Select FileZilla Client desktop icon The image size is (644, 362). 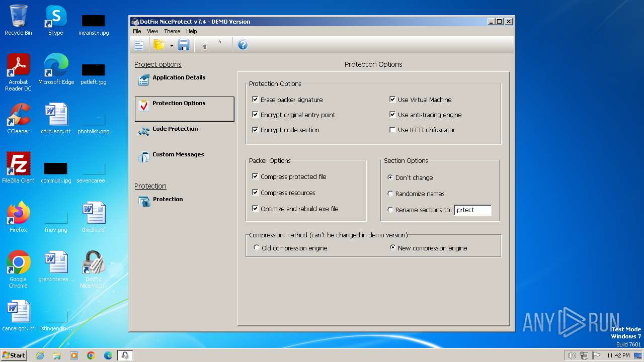(18, 168)
